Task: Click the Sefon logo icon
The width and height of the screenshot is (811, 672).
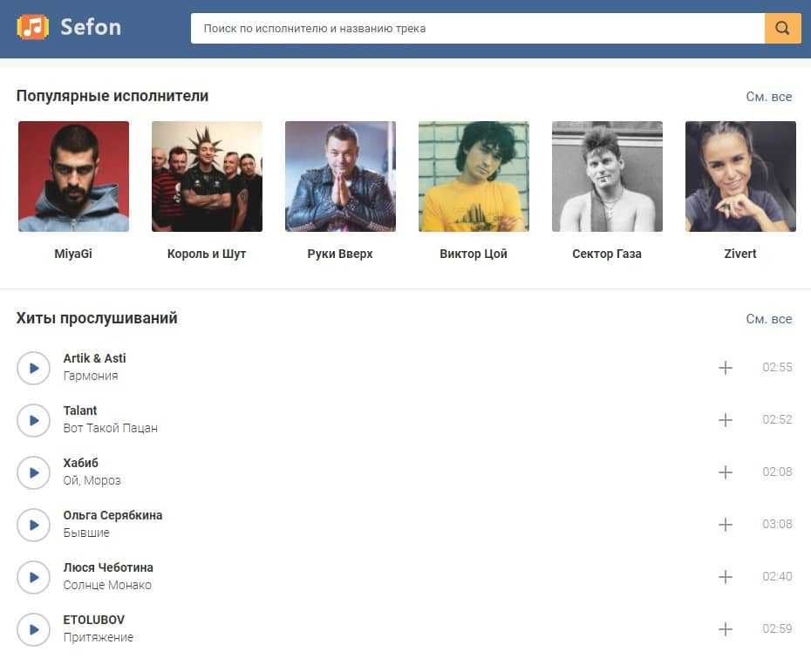Action: pyautogui.click(x=32, y=27)
